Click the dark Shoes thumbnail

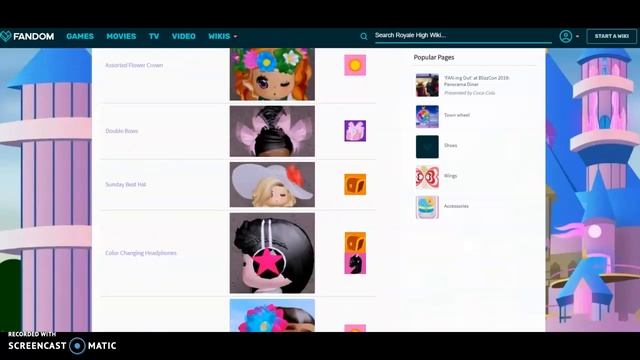(x=427, y=147)
